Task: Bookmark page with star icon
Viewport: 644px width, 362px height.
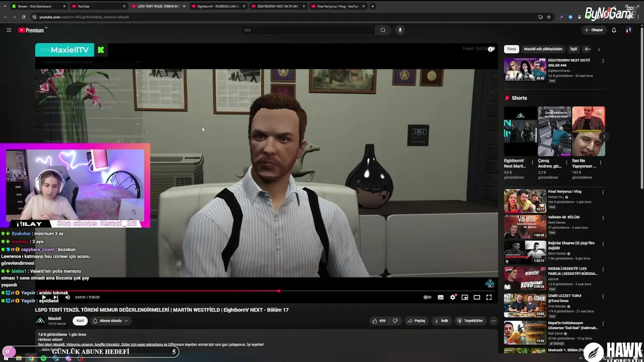Action: tap(549, 17)
